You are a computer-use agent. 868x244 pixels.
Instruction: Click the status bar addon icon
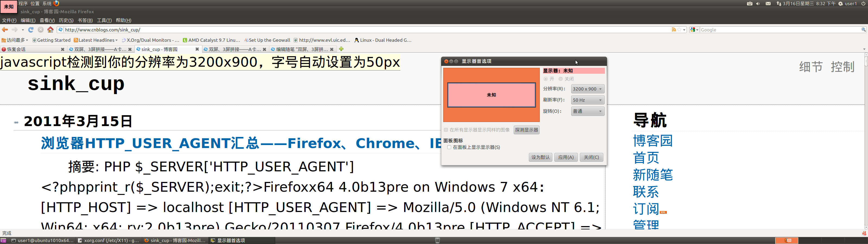pyautogui.click(x=864, y=233)
